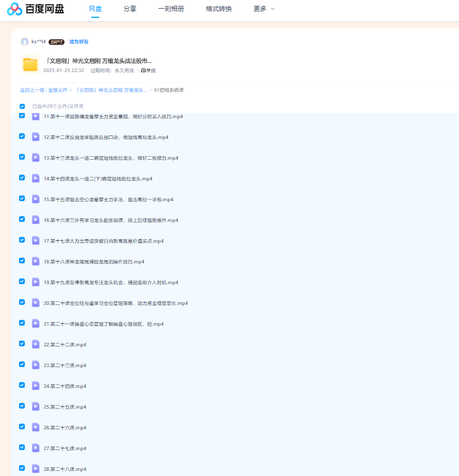Uncheck the checkbox for file 17.第十七课
The width and height of the screenshot is (459, 476).
click(x=22, y=240)
